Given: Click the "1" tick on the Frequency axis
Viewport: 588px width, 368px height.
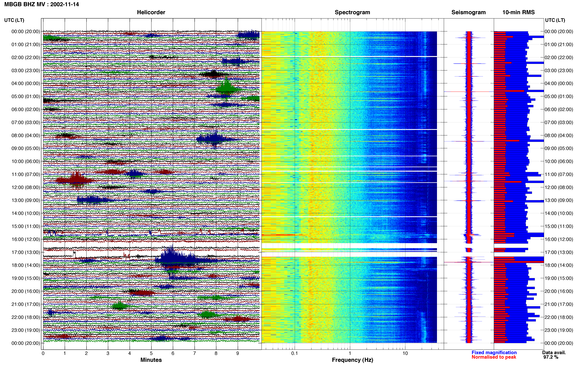Looking at the screenshot, I should coord(350,353).
